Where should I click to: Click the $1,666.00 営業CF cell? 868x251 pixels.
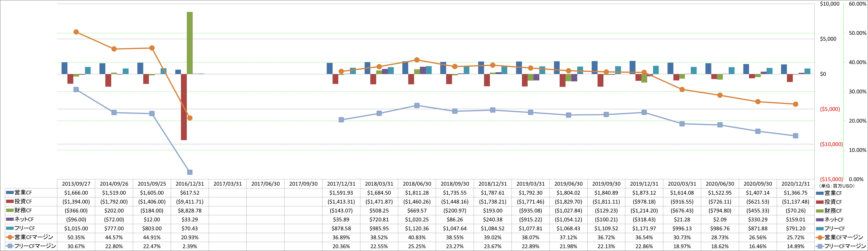pyautogui.click(x=76, y=193)
